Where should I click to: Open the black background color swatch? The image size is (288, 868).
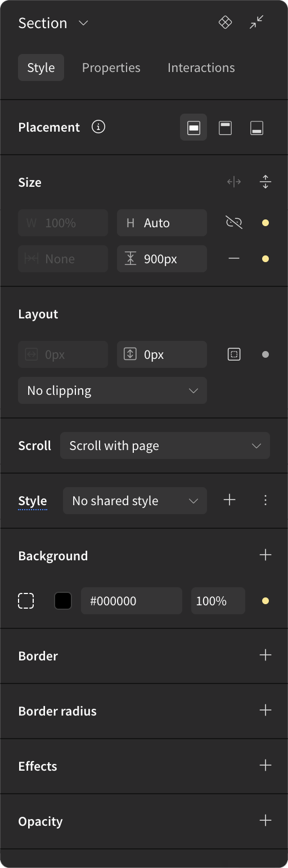pyautogui.click(x=63, y=601)
